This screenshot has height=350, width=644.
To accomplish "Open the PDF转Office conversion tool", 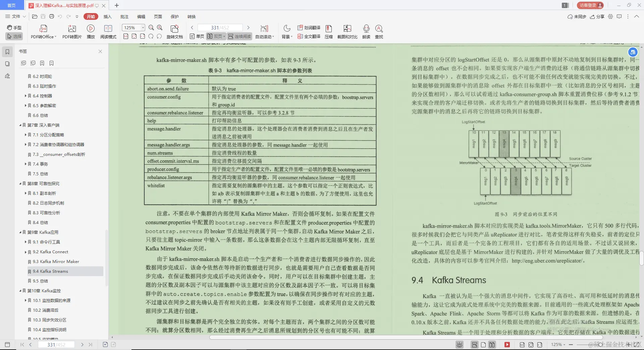I will pos(43,32).
